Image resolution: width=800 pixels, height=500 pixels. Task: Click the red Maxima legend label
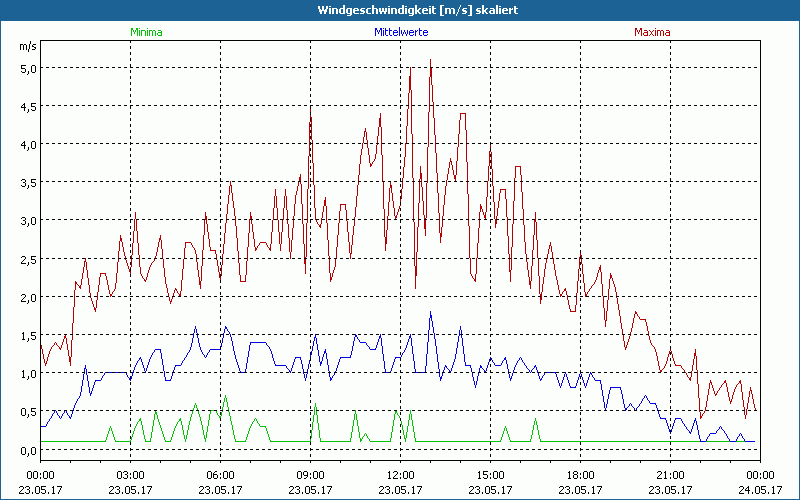(652, 32)
